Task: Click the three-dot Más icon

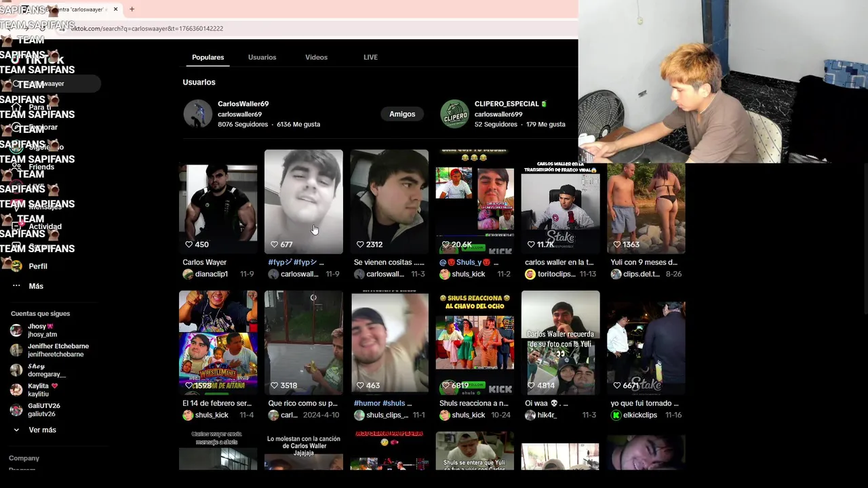Action: pyautogui.click(x=16, y=286)
